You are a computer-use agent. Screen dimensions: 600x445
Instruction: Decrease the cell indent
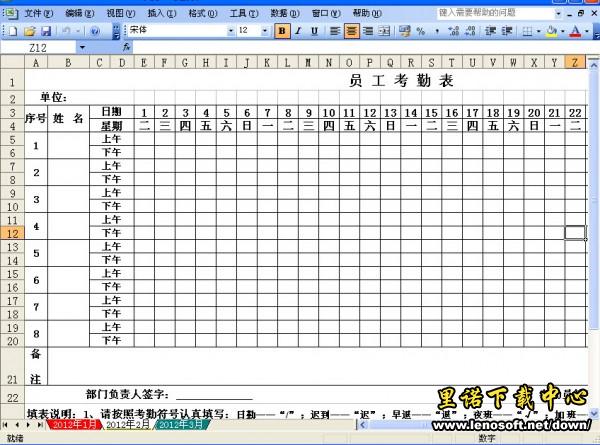pos(491,31)
